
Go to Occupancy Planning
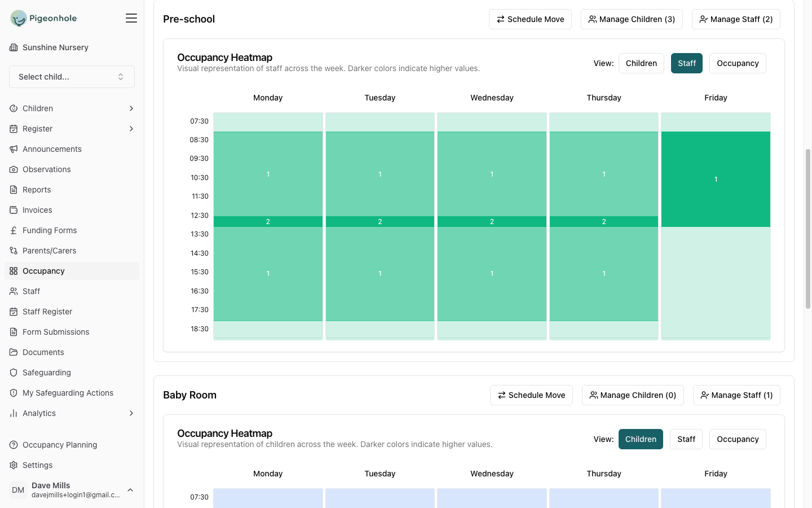(72, 445)
